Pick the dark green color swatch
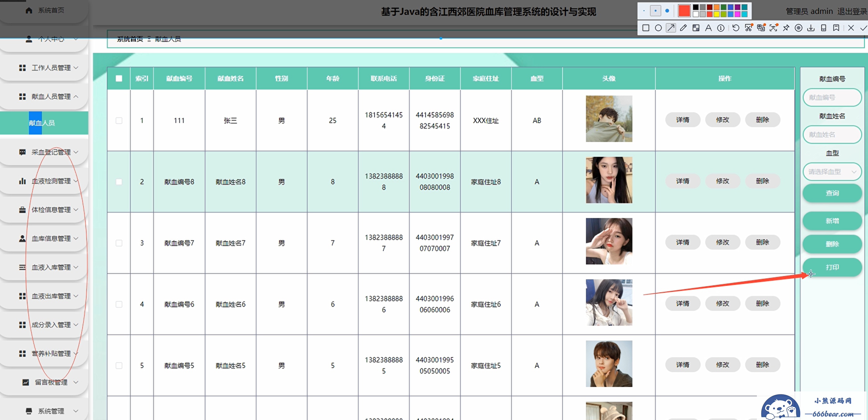The width and height of the screenshot is (868, 420). [x=723, y=7]
